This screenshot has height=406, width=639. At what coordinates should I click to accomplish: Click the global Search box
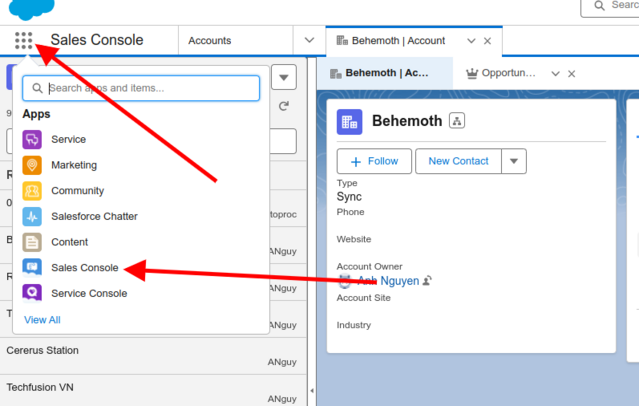click(610, 7)
